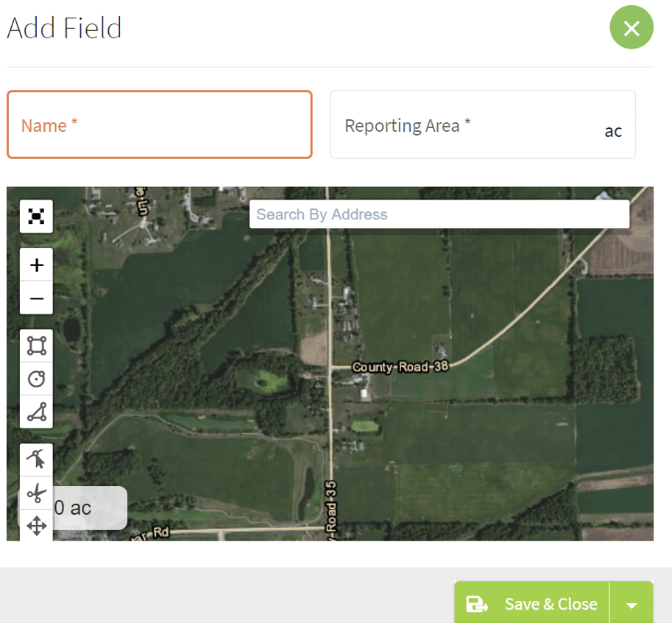The height and width of the screenshot is (623, 672).
Task: Select the draw polygon tool
Action: click(x=36, y=412)
